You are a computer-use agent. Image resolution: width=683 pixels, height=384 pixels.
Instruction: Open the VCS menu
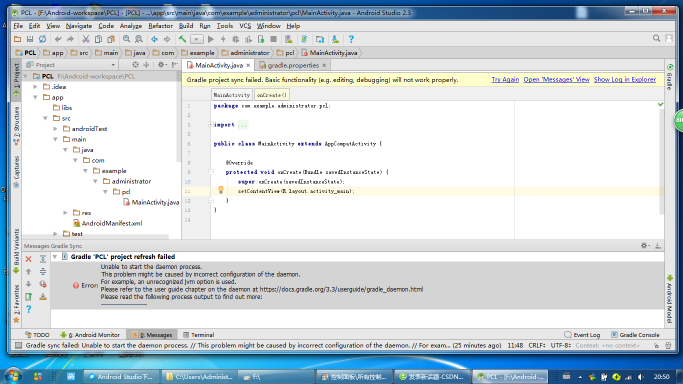[245, 26]
